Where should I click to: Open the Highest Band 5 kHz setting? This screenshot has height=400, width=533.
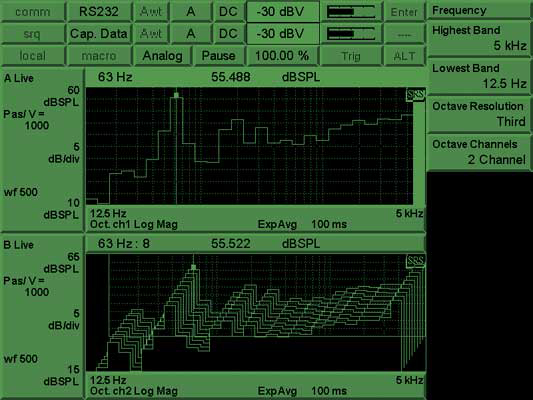point(479,38)
